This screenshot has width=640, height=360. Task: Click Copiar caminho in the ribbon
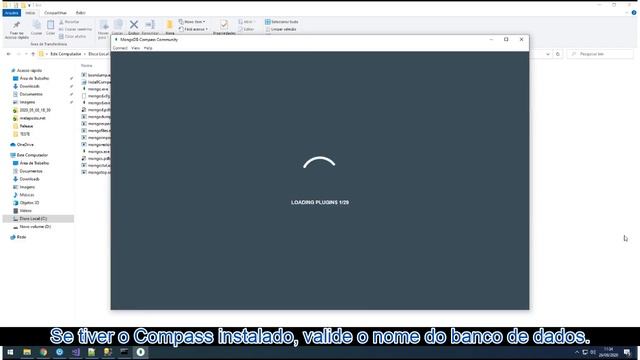[x=76, y=29]
